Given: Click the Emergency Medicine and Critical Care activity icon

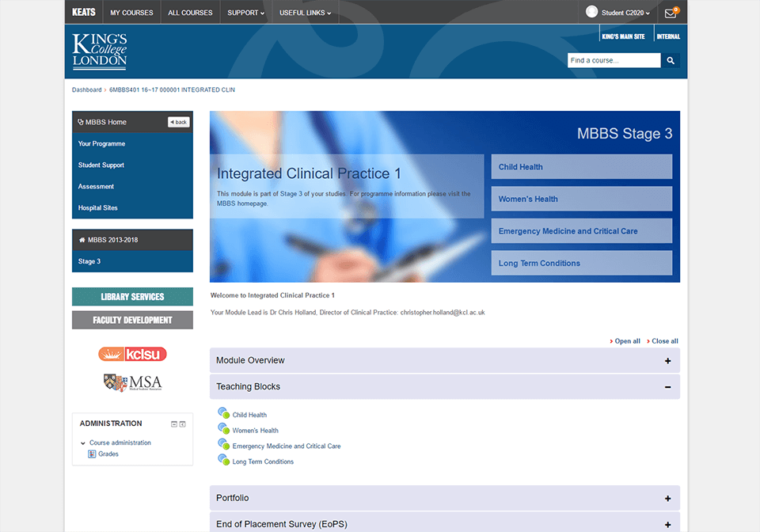Looking at the screenshot, I should pos(223,444).
